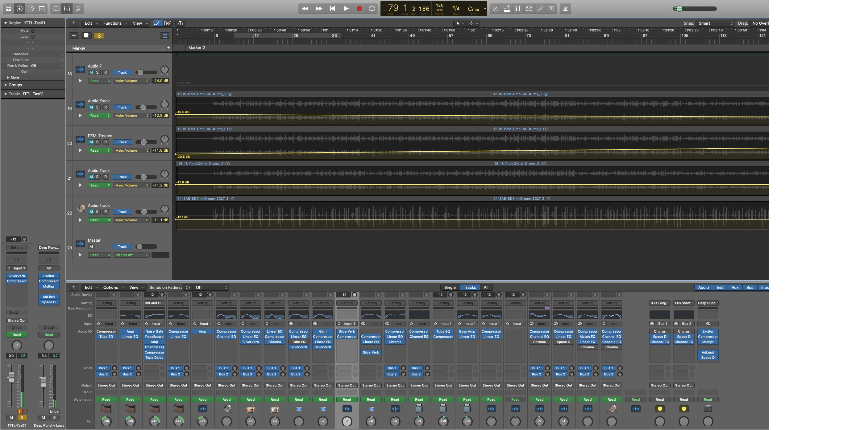Check the Loop checkbox in Region inspector

33,37
